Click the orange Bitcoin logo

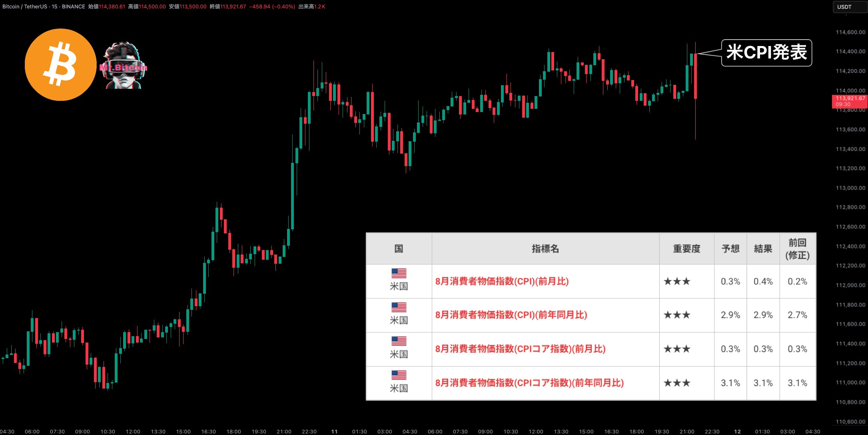coord(60,64)
